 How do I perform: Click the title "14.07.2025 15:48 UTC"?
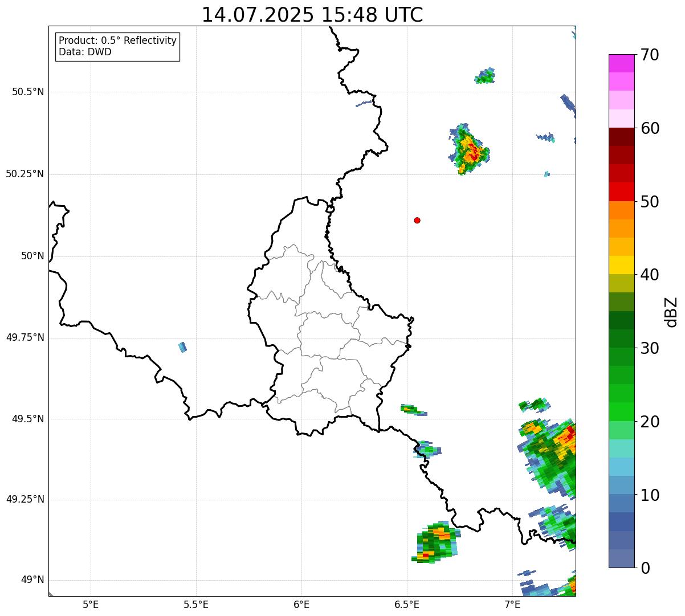coord(312,15)
